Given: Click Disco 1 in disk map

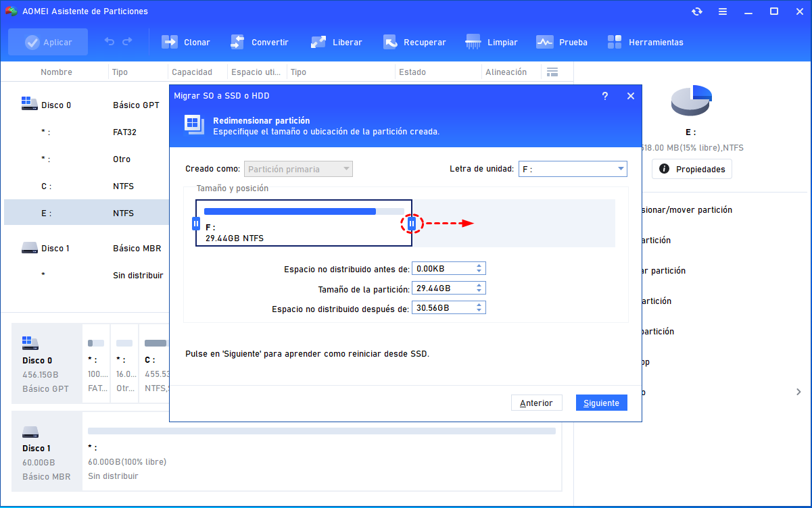Looking at the screenshot, I should tap(47, 451).
